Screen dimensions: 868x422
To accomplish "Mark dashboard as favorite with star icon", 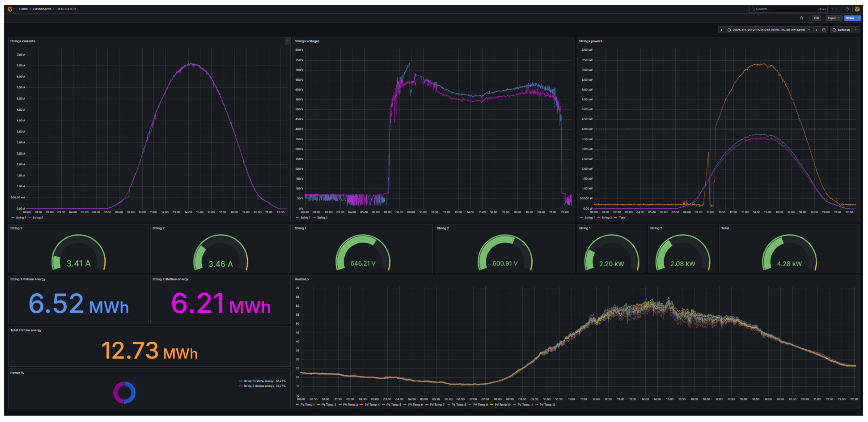I will coord(802,18).
